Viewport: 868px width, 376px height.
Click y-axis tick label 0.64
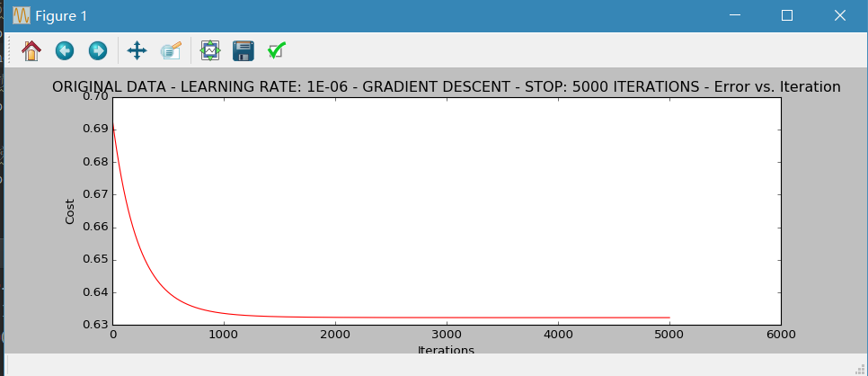point(95,293)
